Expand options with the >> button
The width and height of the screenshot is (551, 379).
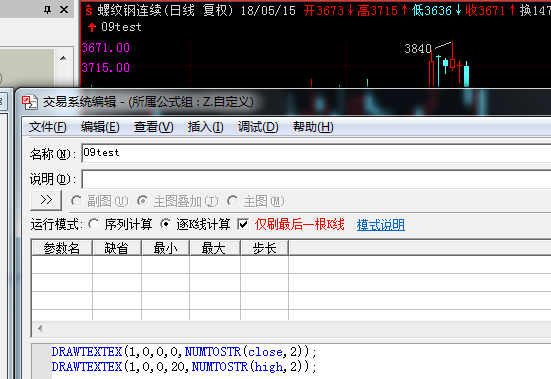(x=46, y=200)
